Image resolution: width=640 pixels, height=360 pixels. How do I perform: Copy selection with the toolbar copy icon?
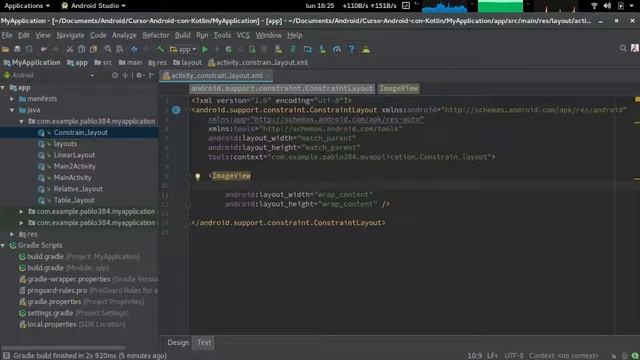[x=82, y=49]
